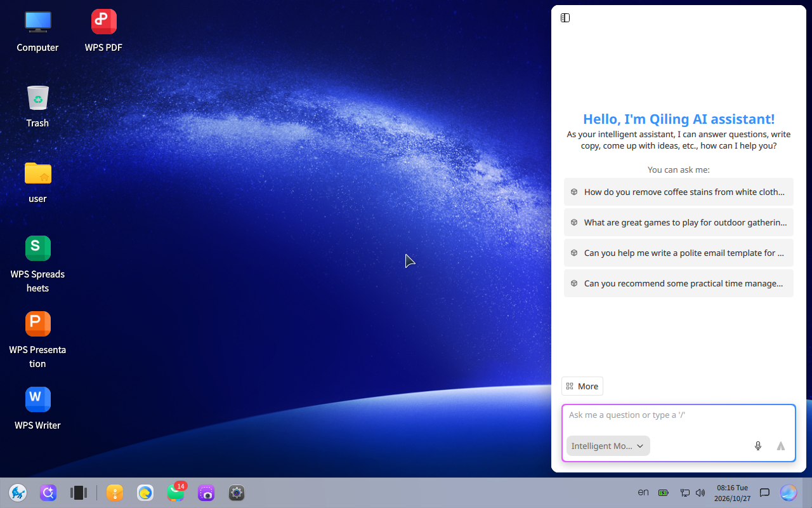Viewport: 812px width, 508px height.
Task: Open the purple search app in taskbar
Action: pos(48,493)
